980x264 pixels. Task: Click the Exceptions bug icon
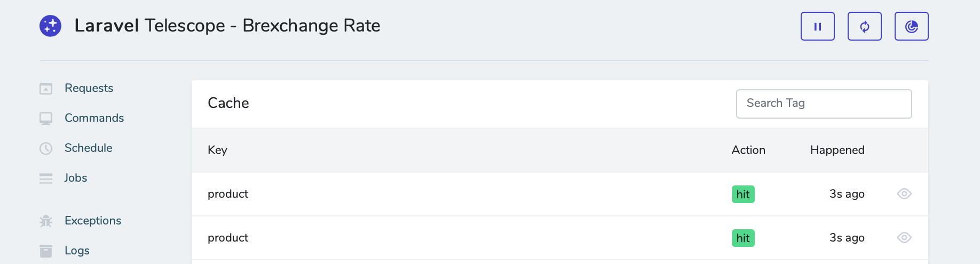pyautogui.click(x=46, y=221)
